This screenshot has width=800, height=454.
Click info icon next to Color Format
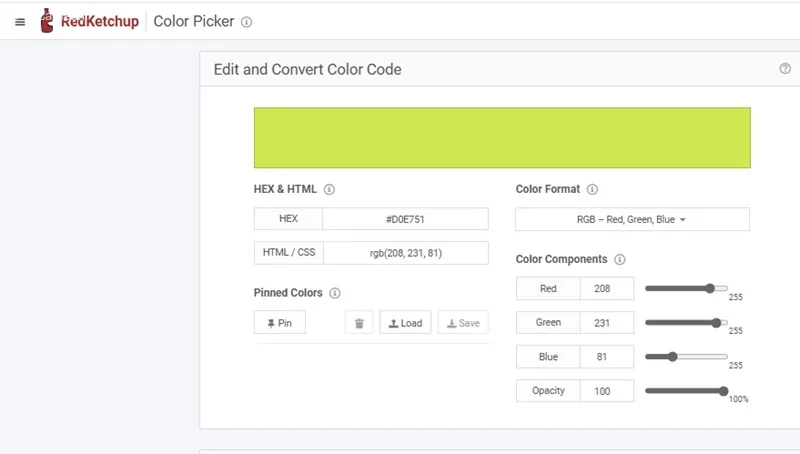(592, 189)
